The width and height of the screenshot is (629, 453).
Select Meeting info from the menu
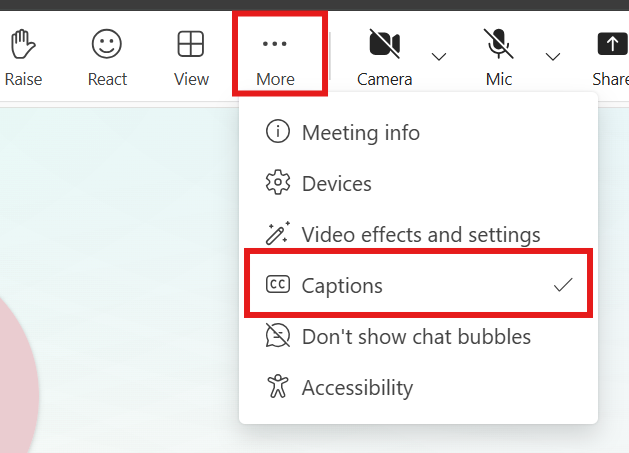360,133
